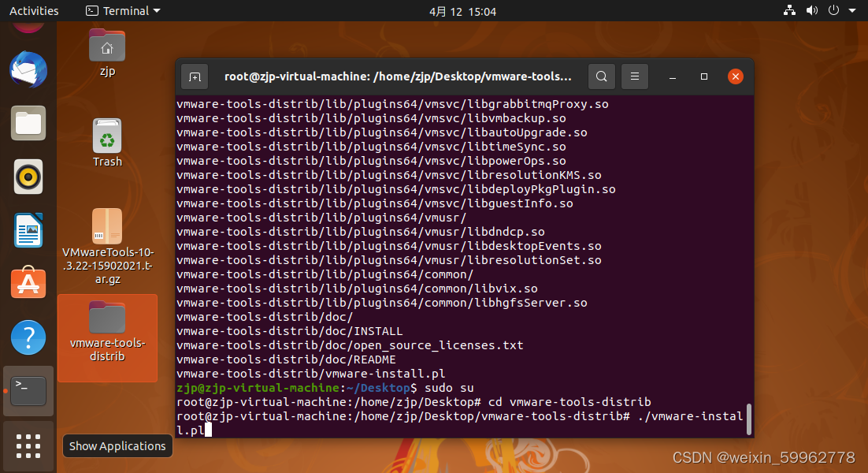Click the power icon in top bar
The width and height of the screenshot is (868, 473).
coord(833,10)
